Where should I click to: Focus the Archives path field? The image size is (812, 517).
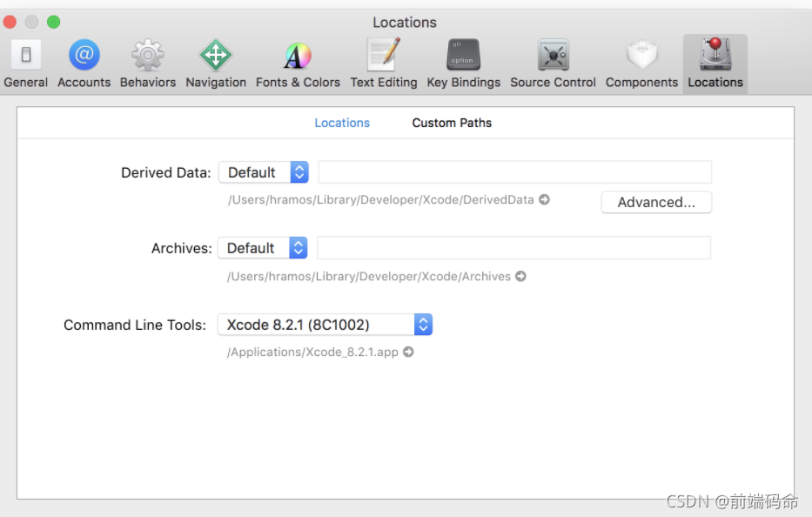click(x=513, y=248)
